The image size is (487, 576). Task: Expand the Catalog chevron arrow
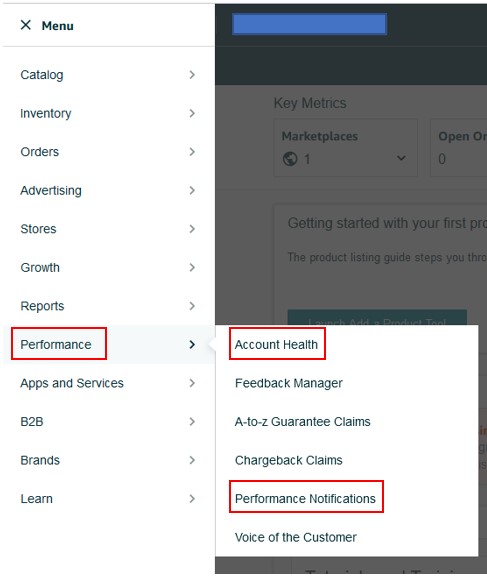pos(192,75)
